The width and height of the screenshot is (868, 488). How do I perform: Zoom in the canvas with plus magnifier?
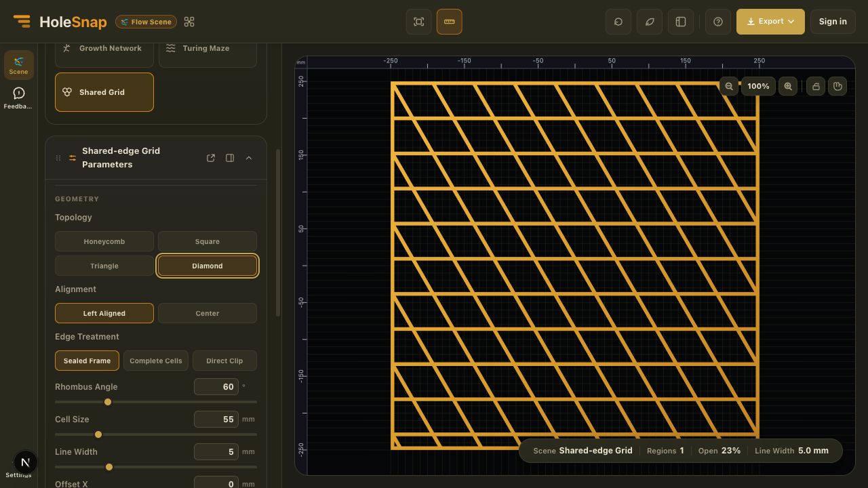(x=788, y=86)
